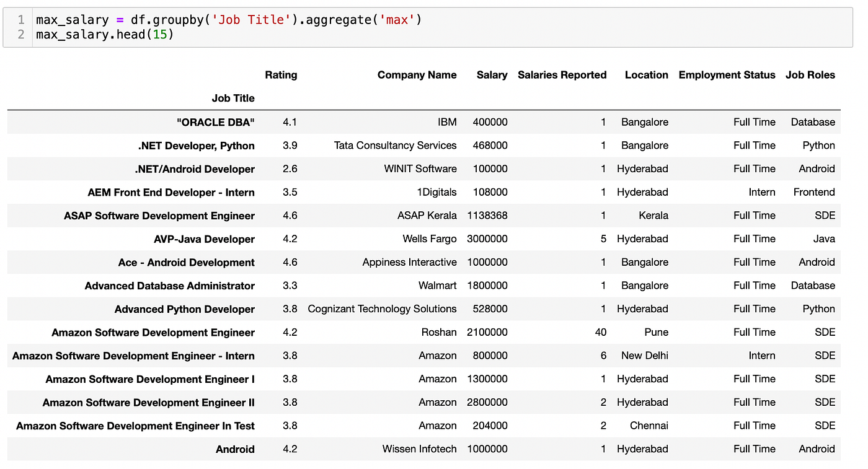Viewport: 868px width, 469px height.
Task: Select the New Delhi location cell
Action: 644,356
